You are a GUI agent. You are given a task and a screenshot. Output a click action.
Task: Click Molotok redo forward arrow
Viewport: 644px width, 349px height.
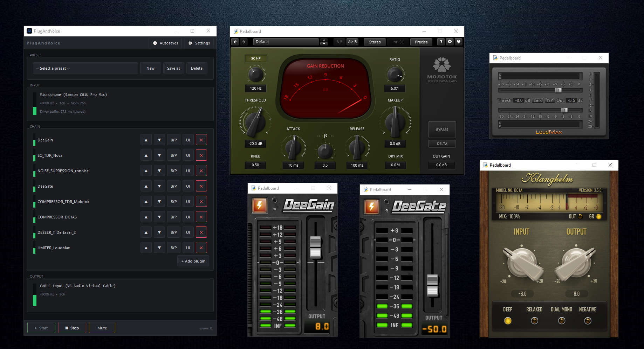(x=244, y=42)
